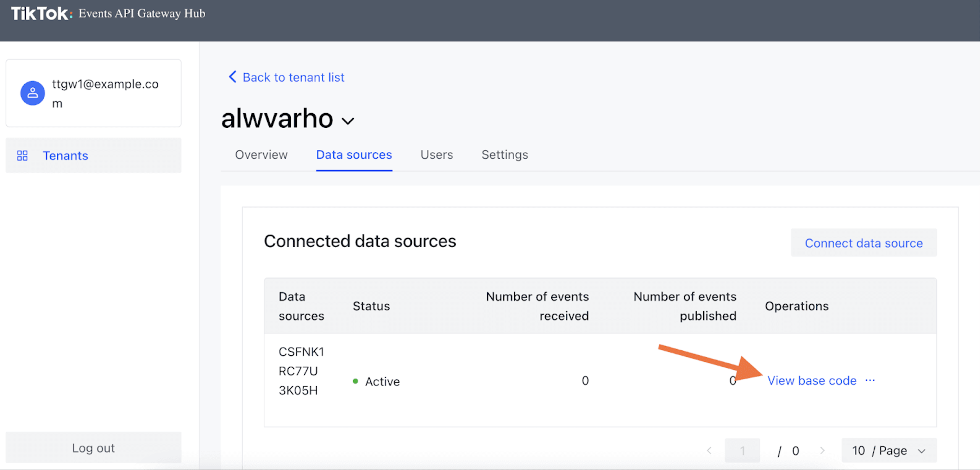
Task: Open the Settings tab
Action: pyautogui.click(x=504, y=155)
